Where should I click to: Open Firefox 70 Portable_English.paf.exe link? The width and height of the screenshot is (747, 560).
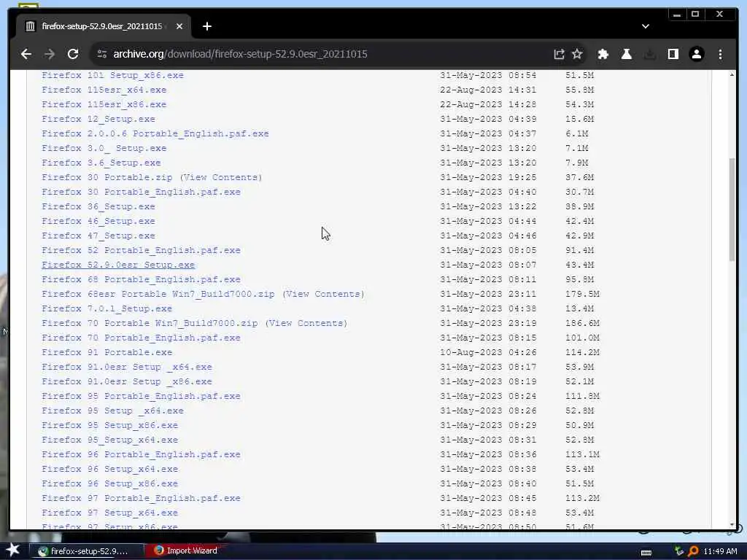tap(141, 338)
